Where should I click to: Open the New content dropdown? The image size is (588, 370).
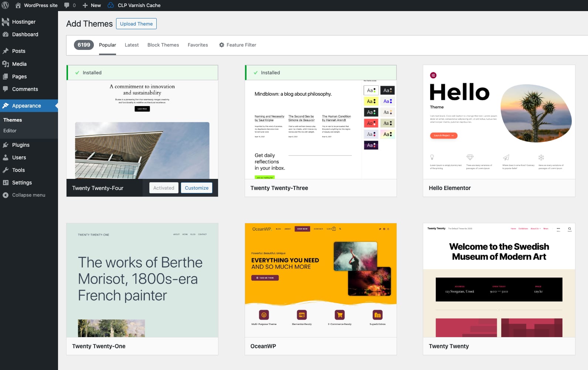92,5
